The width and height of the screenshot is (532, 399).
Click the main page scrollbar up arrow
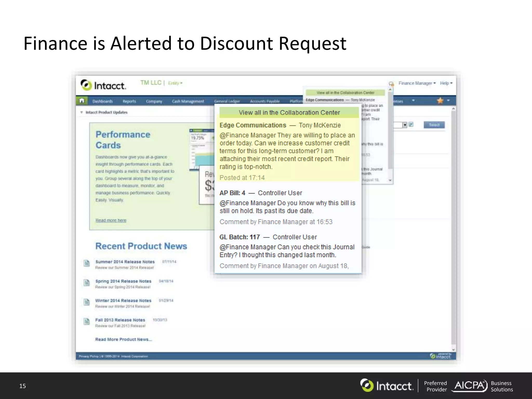click(454, 108)
